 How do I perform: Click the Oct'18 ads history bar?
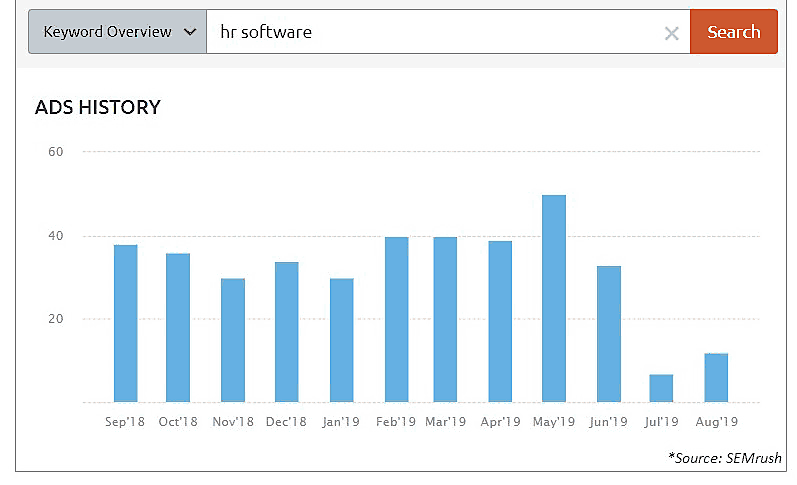pos(178,327)
